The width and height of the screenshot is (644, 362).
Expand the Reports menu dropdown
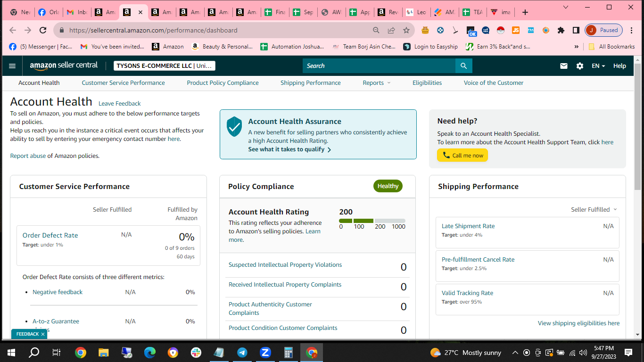point(377,82)
